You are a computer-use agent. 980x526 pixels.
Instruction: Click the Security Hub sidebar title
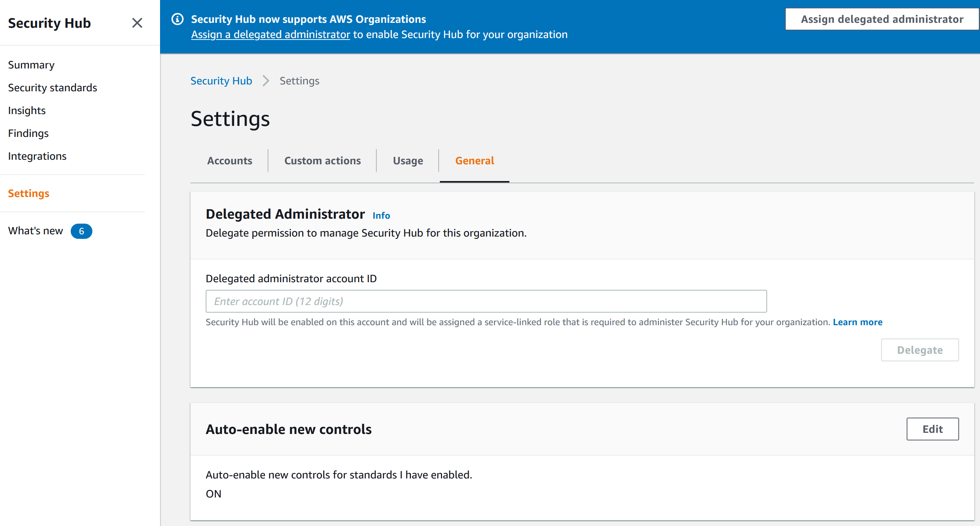pyautogui.click(x=49, y=23)
